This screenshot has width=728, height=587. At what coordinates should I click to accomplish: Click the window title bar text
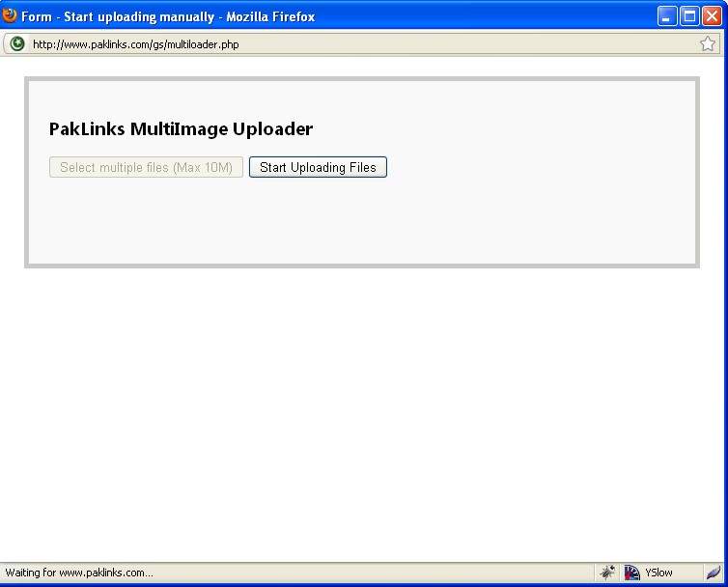(168, 16)
